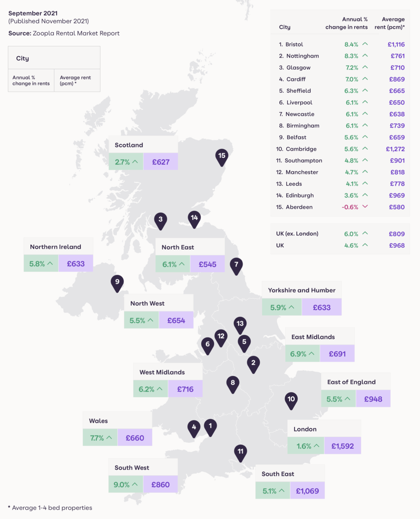Click London's green 1.6% change box

306,446
